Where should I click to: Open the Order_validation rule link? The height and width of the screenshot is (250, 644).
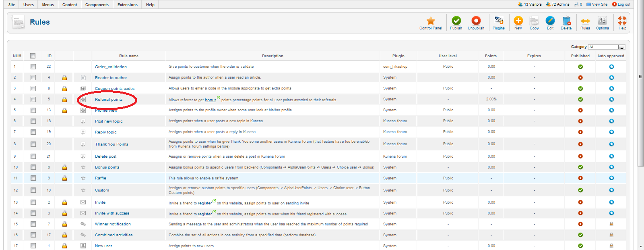click(x=111, y=67)
